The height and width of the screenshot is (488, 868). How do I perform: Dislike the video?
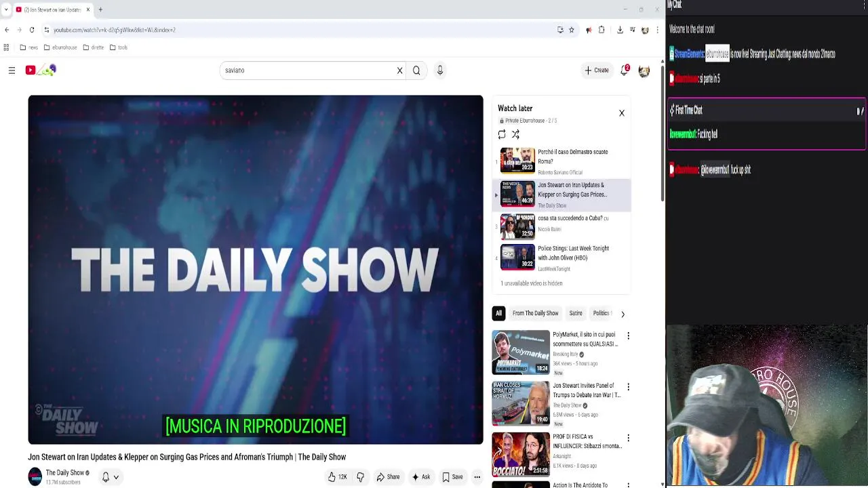[360, 477]
